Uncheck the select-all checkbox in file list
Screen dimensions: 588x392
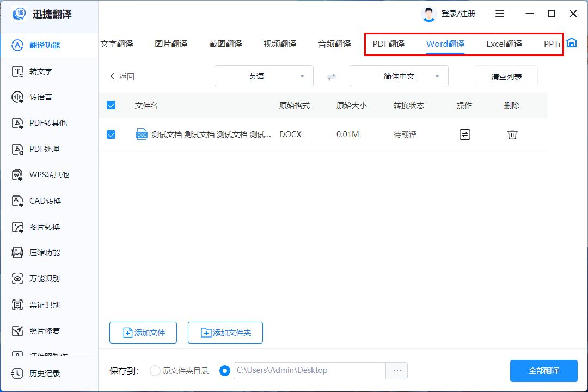click(111, 105)
